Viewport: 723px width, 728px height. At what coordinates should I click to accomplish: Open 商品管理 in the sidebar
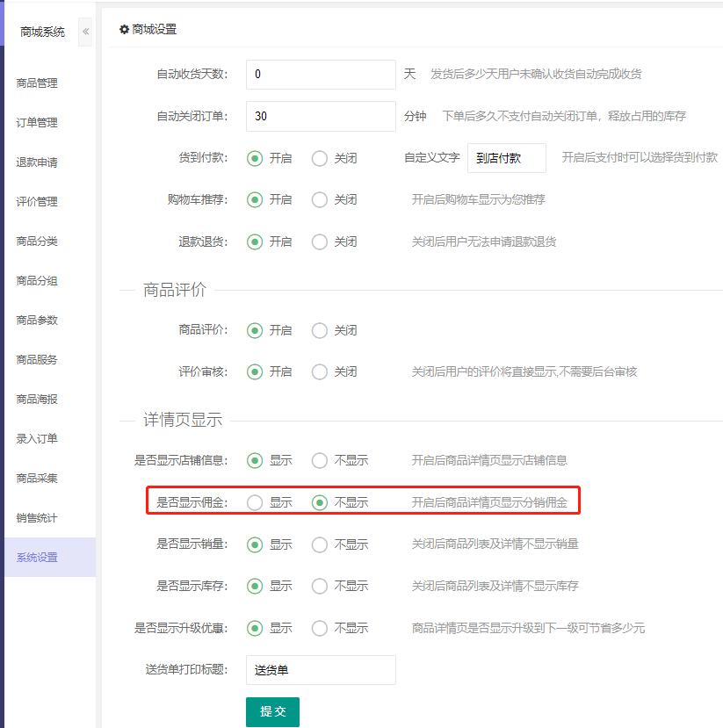tap(37, 83)
